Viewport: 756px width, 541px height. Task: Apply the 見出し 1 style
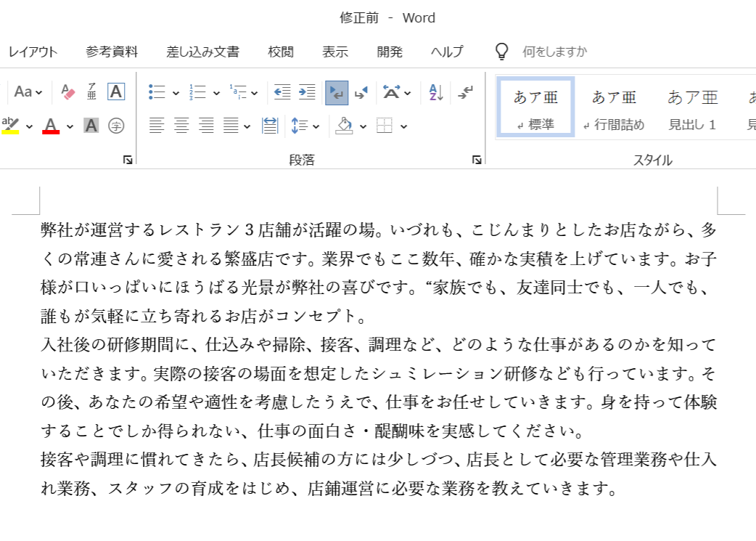coord(692,108)
